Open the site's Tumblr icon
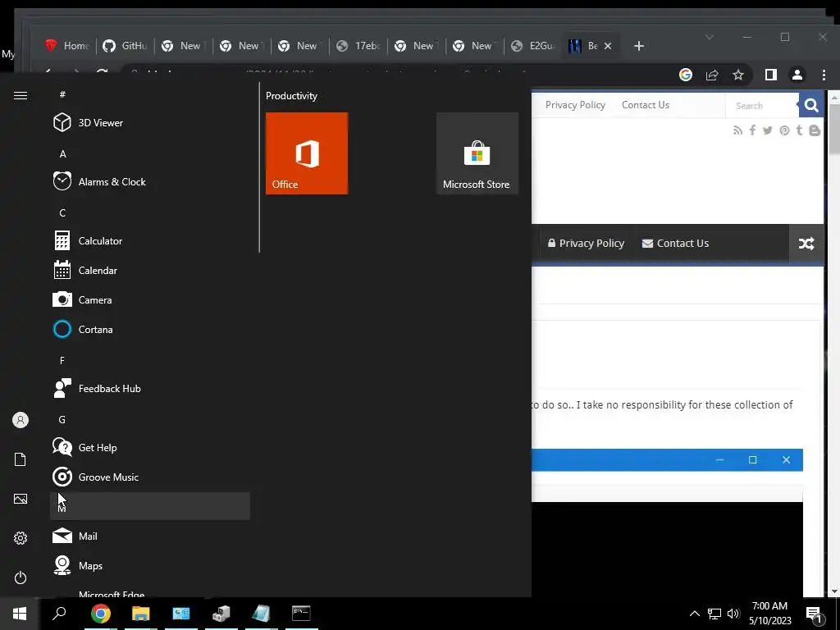The height and width of the screenshot is (630, 840). click(799, 130)
